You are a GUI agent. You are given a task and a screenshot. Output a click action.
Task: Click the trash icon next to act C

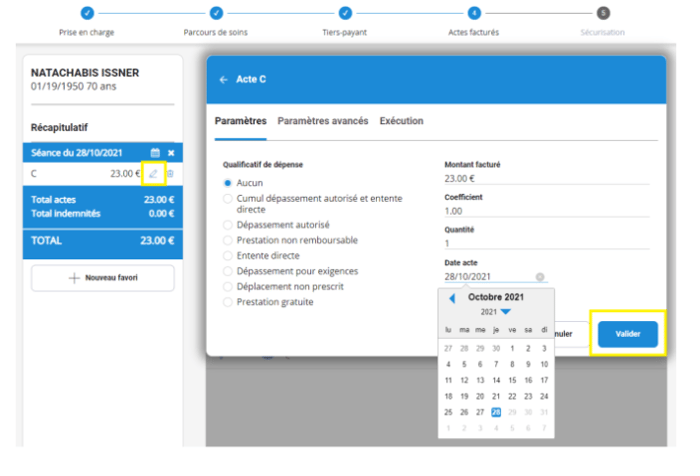pos(169,173)
